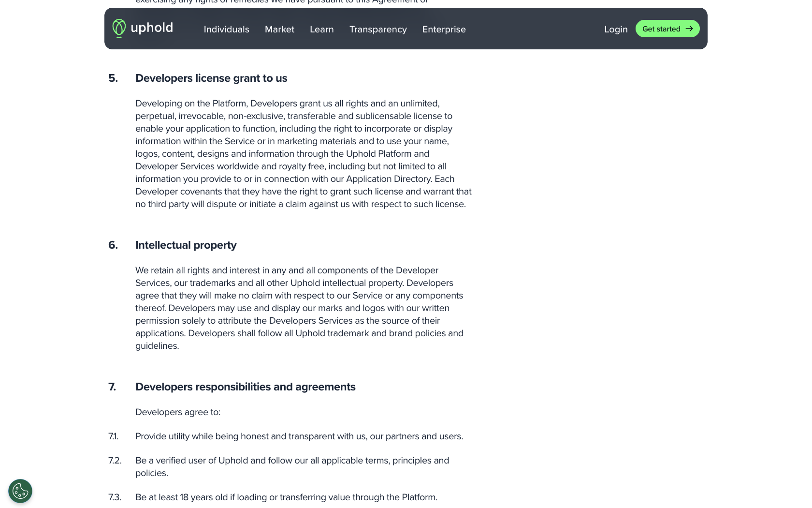Expand the Learn navigation item
812x508 pixels.
321,30
